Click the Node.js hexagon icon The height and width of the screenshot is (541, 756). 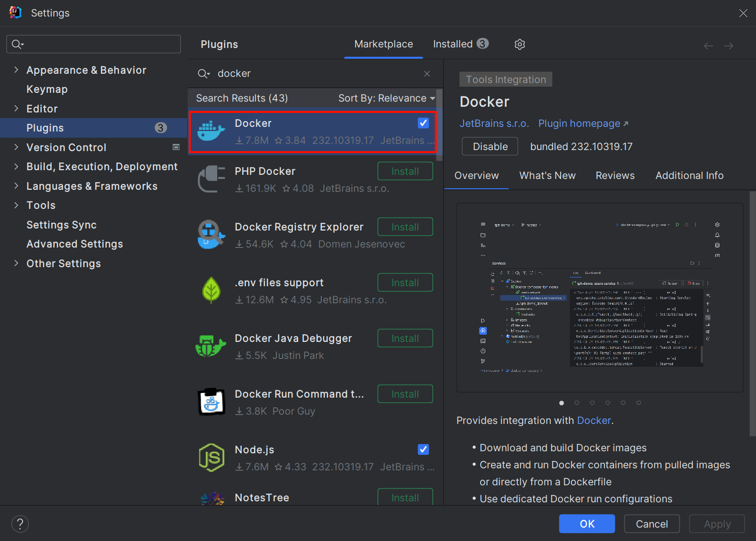[x=211, y=457]
